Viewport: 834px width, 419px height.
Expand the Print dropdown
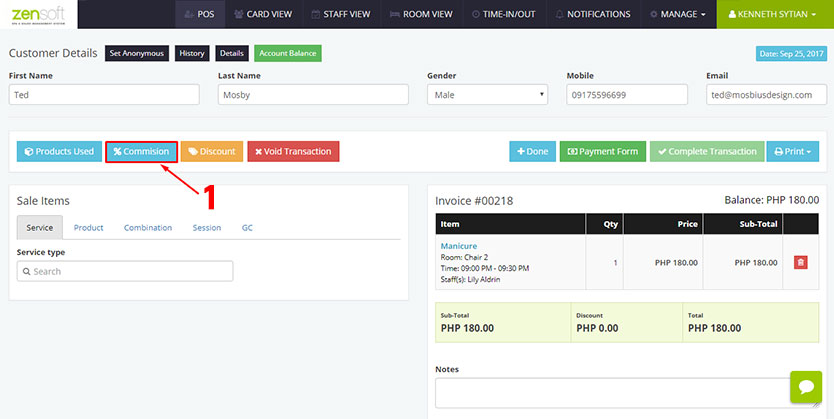(793, 152)
